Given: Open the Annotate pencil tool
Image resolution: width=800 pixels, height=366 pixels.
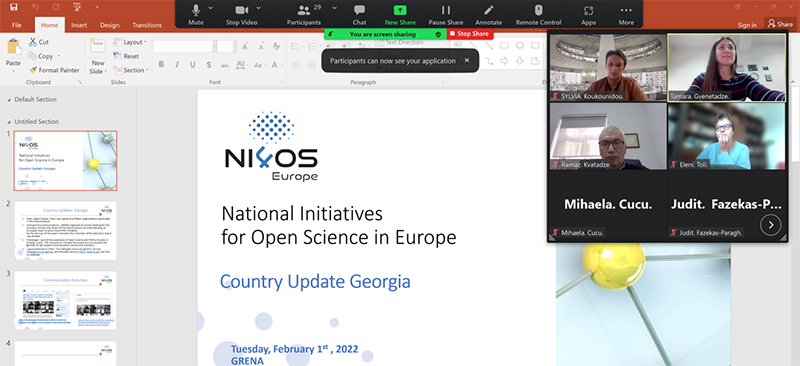Looking at the screenshot, I should click(x=489, y=14).
